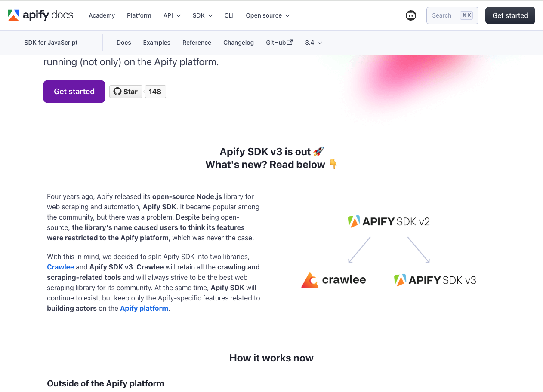
Task: Click the 'Outside of the Apify platform' heading
Action: [105, 383]
